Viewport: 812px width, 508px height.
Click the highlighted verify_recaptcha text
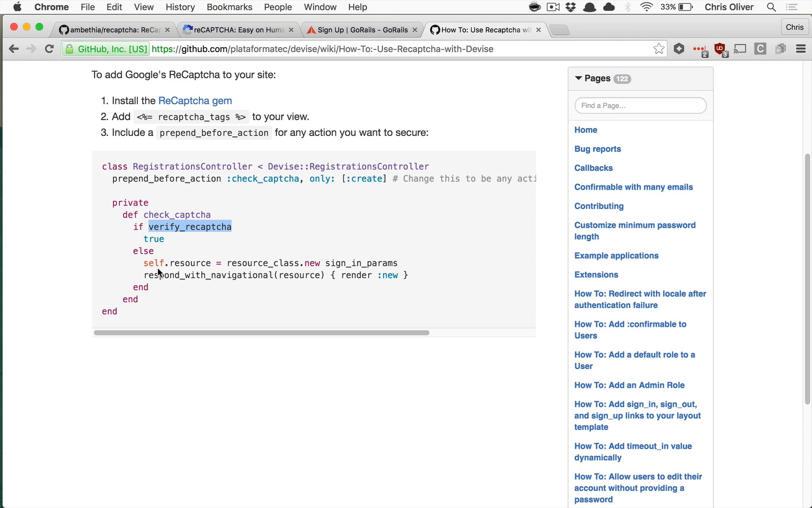190,227
